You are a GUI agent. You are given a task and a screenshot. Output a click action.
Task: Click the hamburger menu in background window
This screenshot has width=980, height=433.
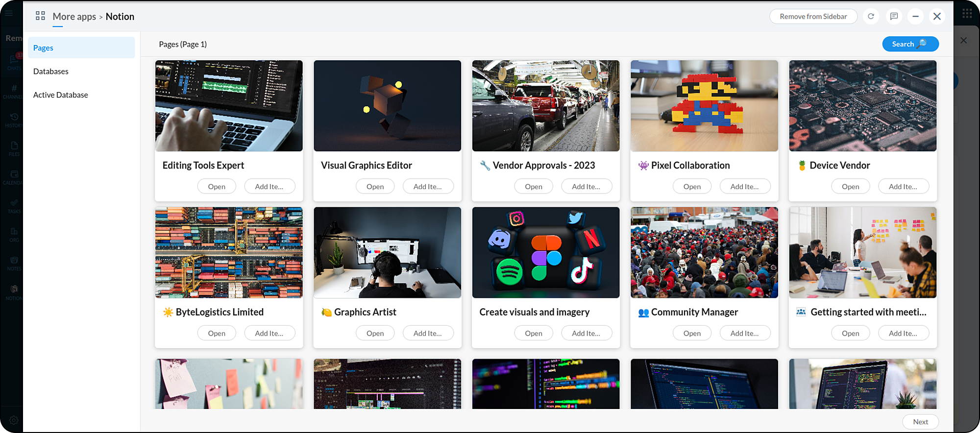point(9,13)
